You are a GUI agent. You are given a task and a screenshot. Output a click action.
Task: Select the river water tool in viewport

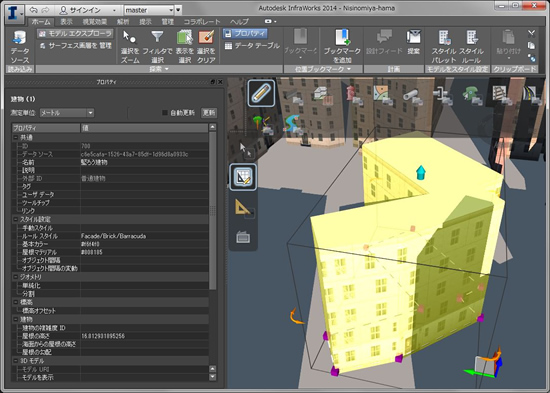pyautogui.click(x=293, y=125)
